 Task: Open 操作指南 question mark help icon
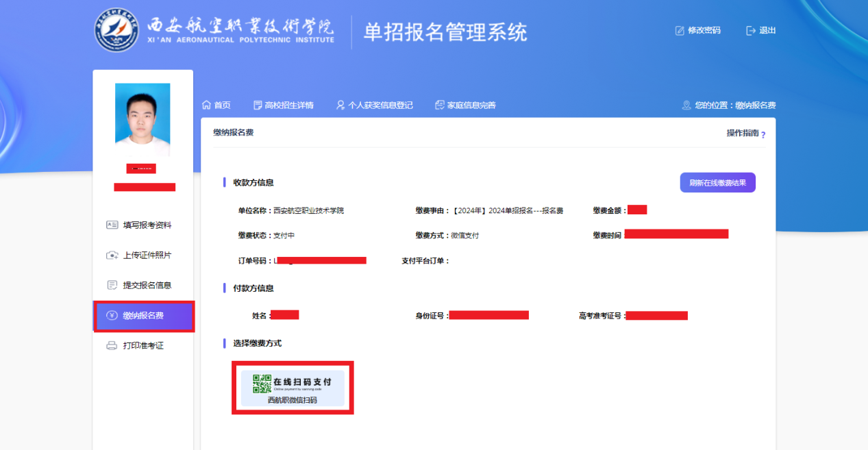pos(763,135)
